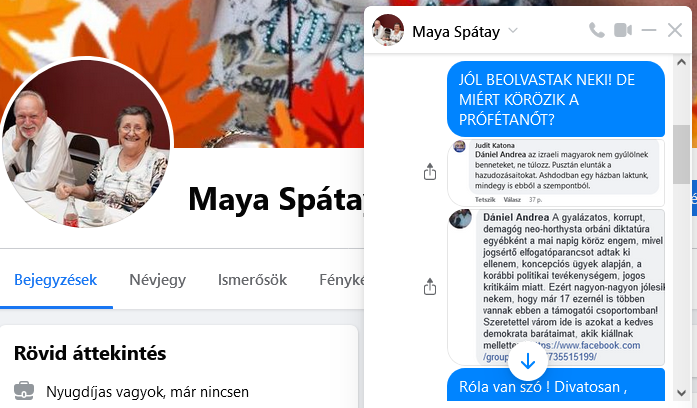Start a video call in chat
The height and width of the screenshot is (408, 697).
click(623, 30)
